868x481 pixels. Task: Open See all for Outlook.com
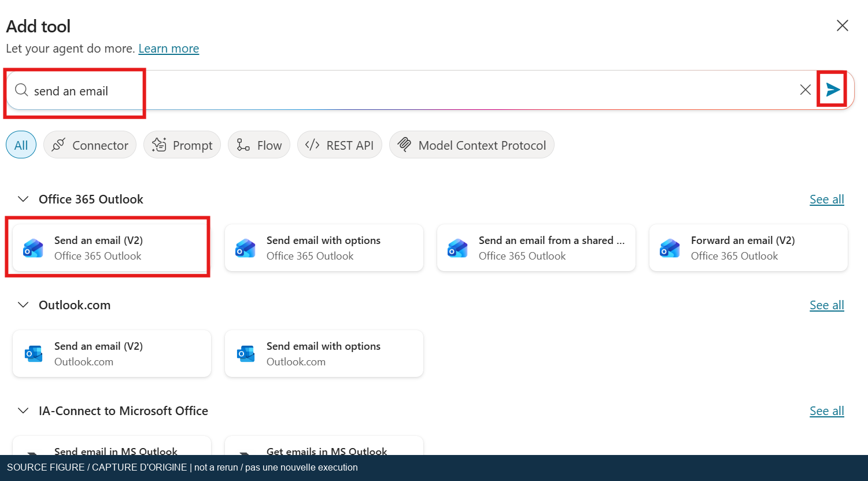pyautogui.click(x=827, y=305)
